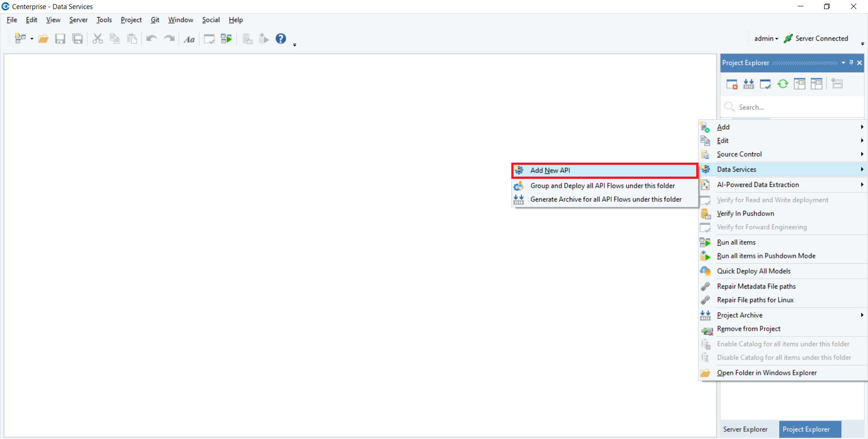Click the window-with-red-X icon in Project Explorer
Image resolution: width=868 pixels, height=439 pixels.
(732, 84)
